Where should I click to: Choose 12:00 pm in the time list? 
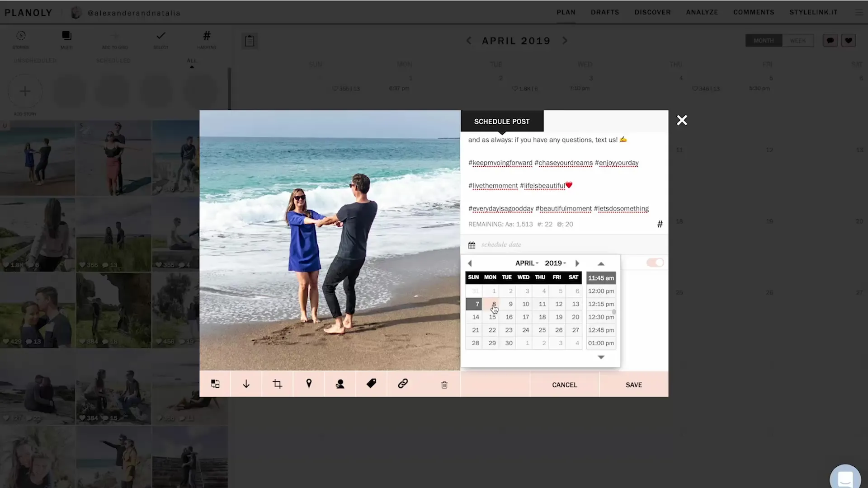(x=601, y=291)
